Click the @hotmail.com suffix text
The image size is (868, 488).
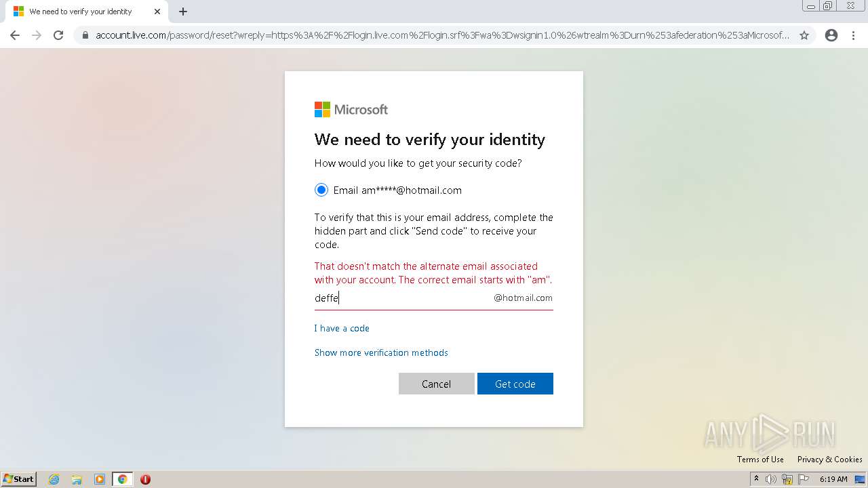pos(523,298)
